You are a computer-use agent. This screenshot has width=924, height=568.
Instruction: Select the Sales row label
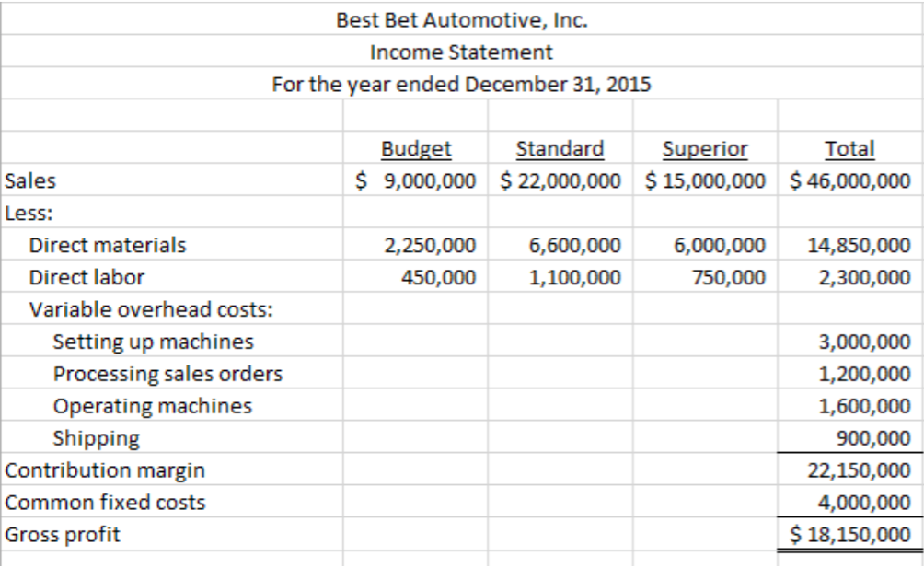tap(30, 180)
